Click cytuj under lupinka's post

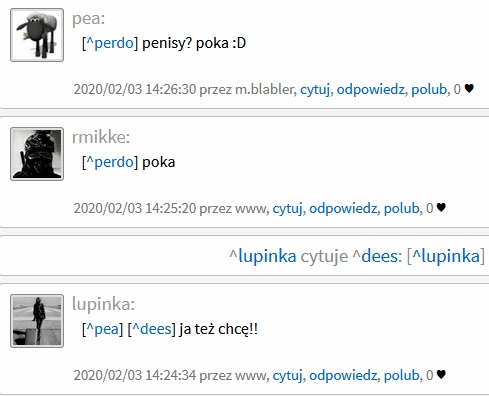(287, 375)
